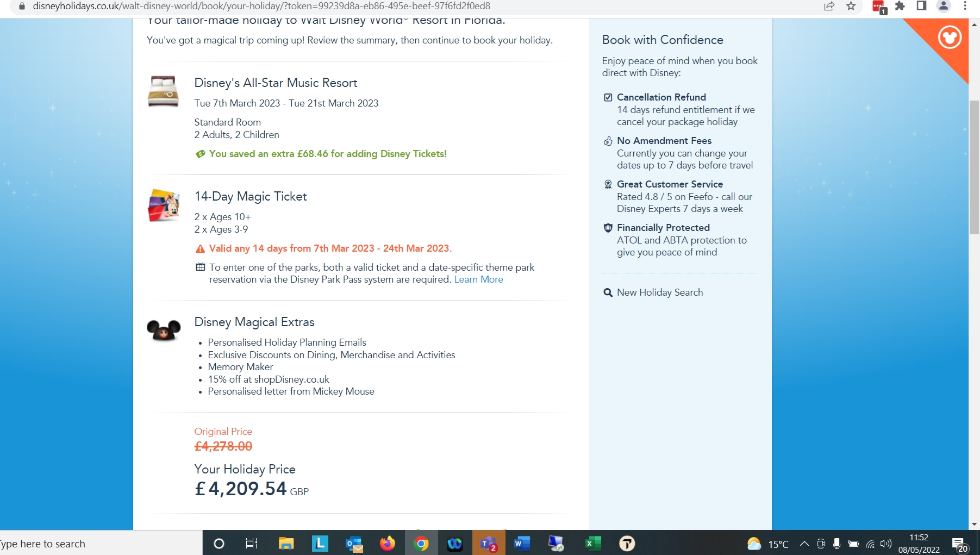Open File Explorer from the taskbar
The height and width of the screenshot is (555, 980).
pyautogui.click(x=286, y=544)
